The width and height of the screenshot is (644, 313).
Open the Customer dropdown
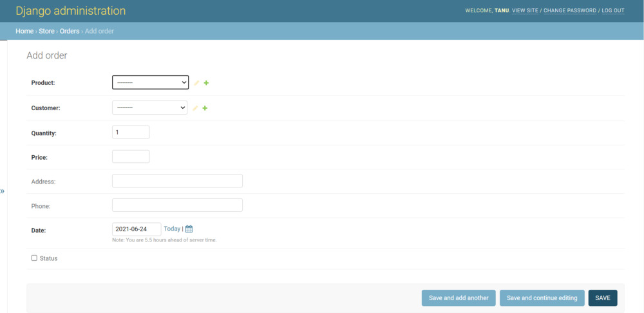pyautogui.click(x=149, y=108)
